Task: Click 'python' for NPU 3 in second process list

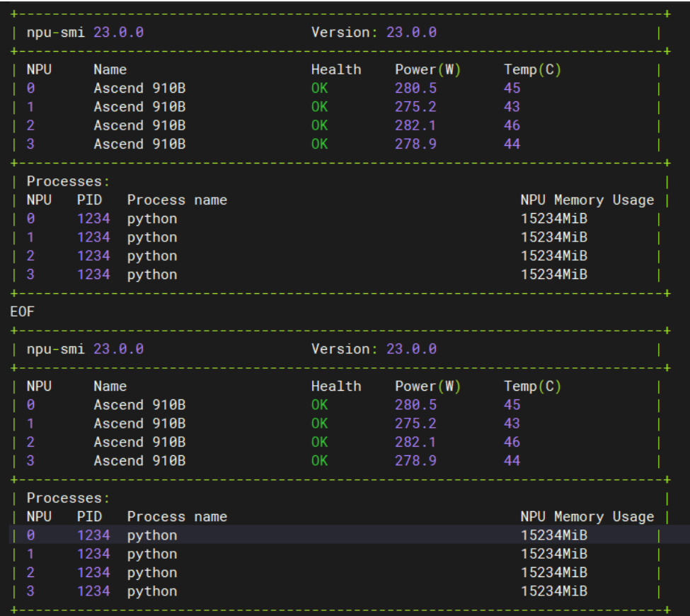Action: [x=152, y=591]
